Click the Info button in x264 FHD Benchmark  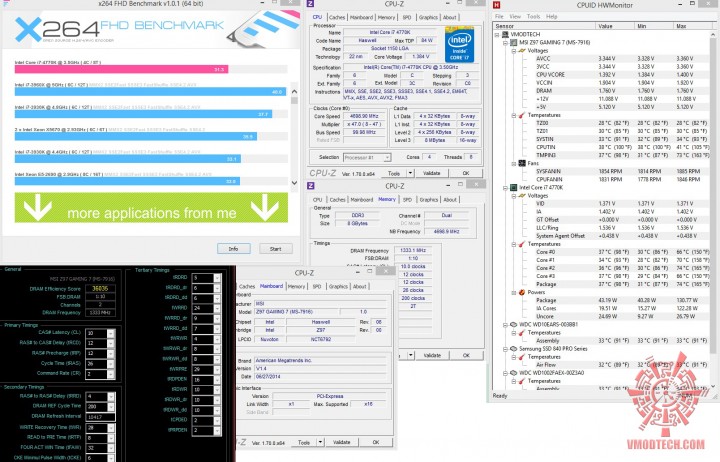234,249
